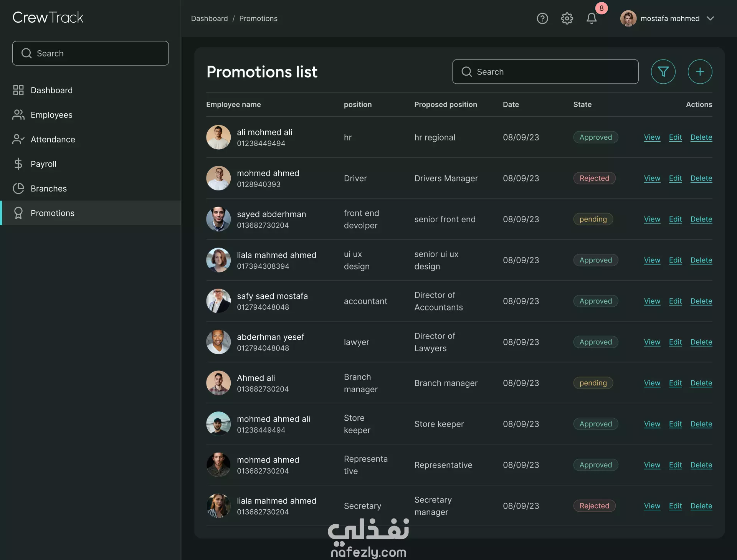
Task: Go to Employees in sidebar
Action: [x=51, y=115]
